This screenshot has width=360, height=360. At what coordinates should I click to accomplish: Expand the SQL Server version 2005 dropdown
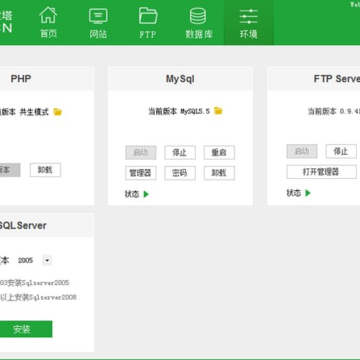47,260
